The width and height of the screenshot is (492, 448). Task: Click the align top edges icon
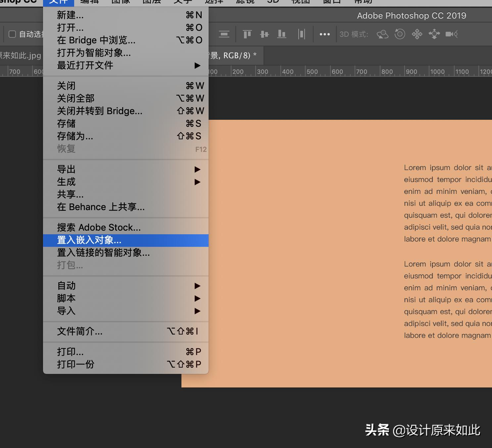(247, 34)
